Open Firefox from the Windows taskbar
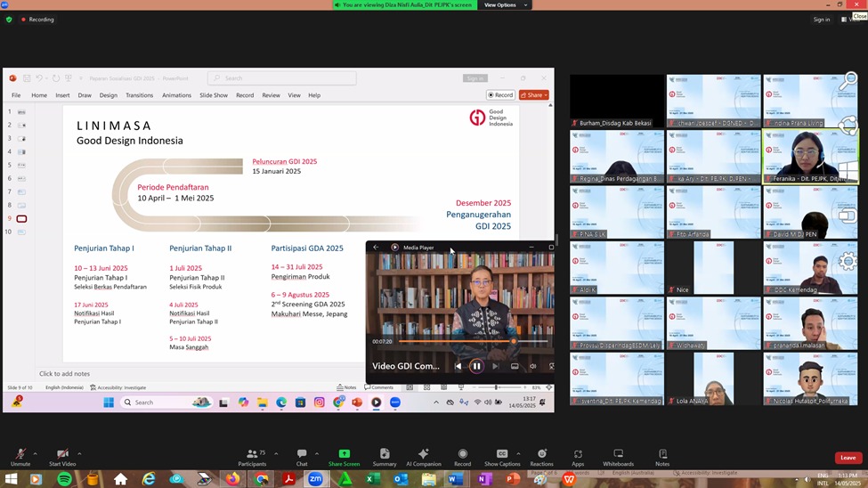The image size is (868, 488). pos(232,479)
